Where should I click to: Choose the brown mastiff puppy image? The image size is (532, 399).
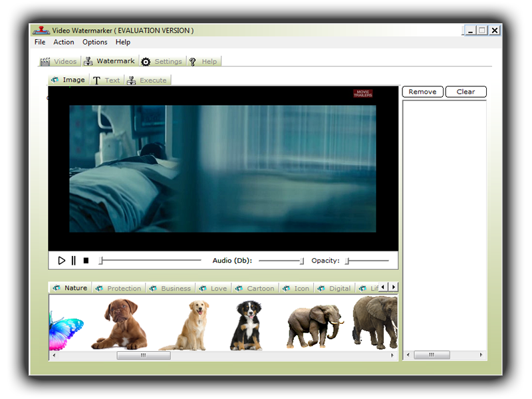click(120, 324)
